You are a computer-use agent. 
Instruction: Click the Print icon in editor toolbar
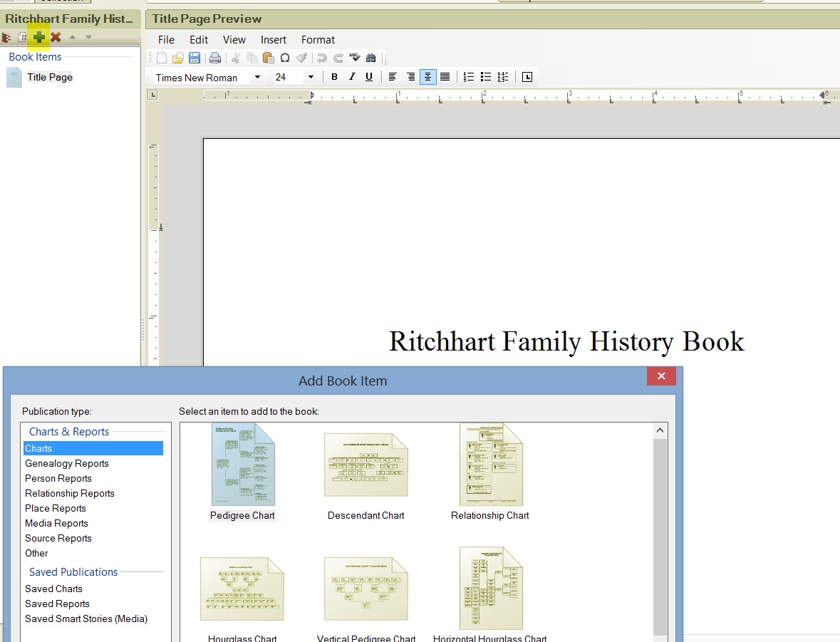(215, 58)
